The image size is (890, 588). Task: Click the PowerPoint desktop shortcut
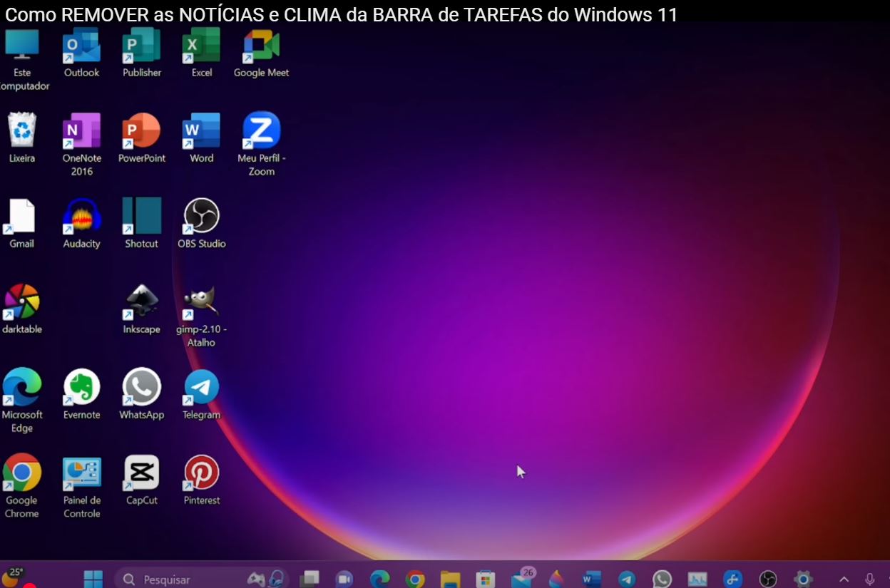[x=142, y=138]
